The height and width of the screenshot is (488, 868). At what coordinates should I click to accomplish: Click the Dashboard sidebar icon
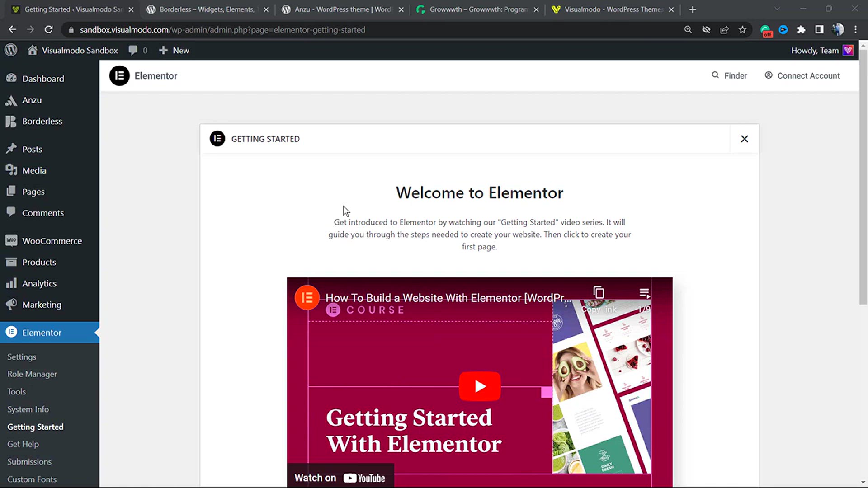[x=11, y=78]
